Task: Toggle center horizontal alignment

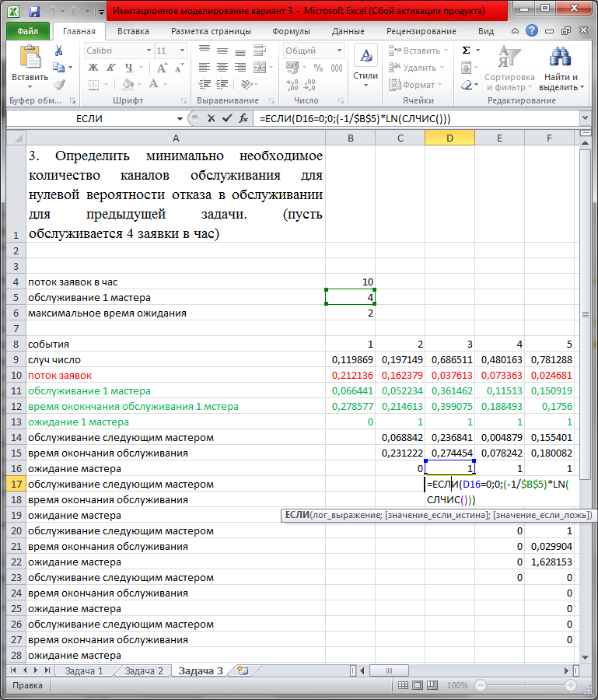Action: [x=222, y=68]
